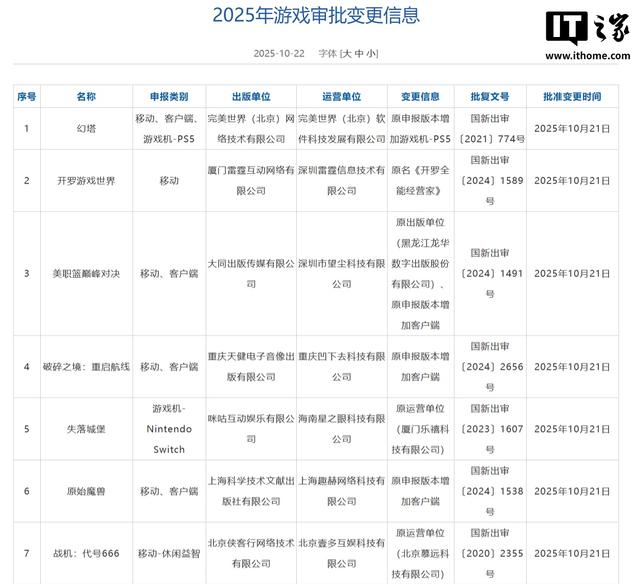Click publisher 完美世界（北京）网络技术有限公司
The height and width of the screenshot is (584, 640).
[251, 129]
